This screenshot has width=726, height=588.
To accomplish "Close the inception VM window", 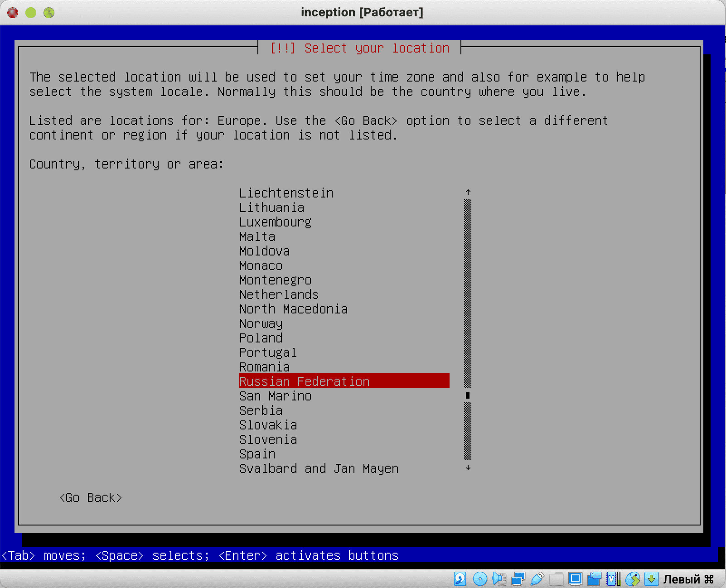I will (x=13, y=13).
